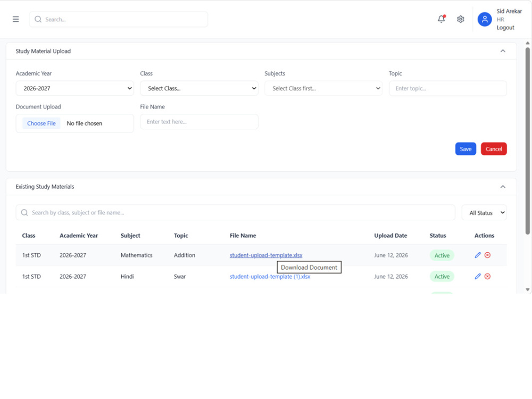Click the Mathematics subject cell
532x399 pixels.
coord(136,255)
